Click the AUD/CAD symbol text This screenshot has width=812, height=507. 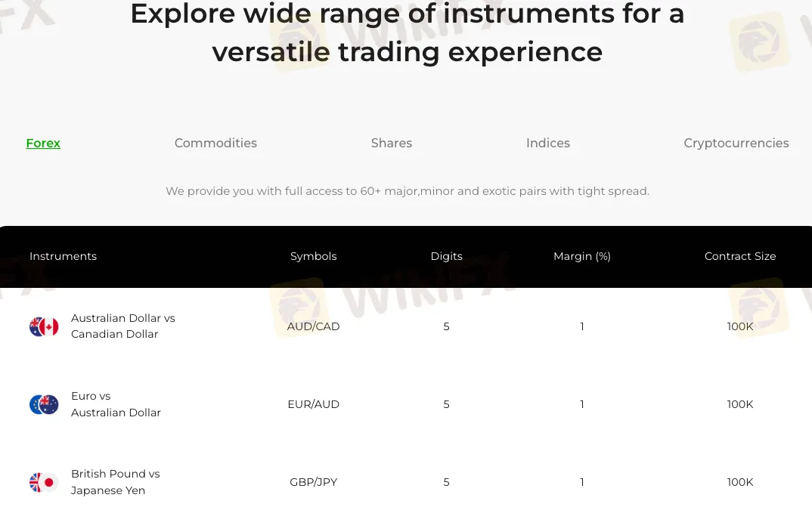pos(314,326)
